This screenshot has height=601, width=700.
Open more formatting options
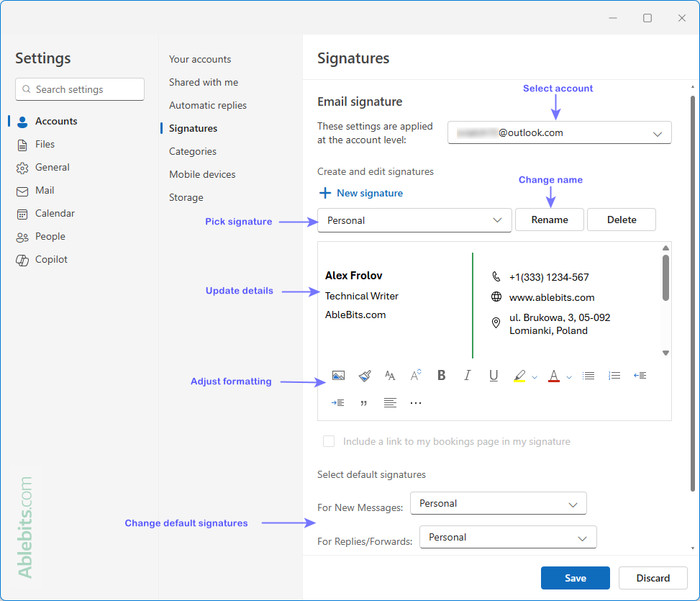click(415, 402)
